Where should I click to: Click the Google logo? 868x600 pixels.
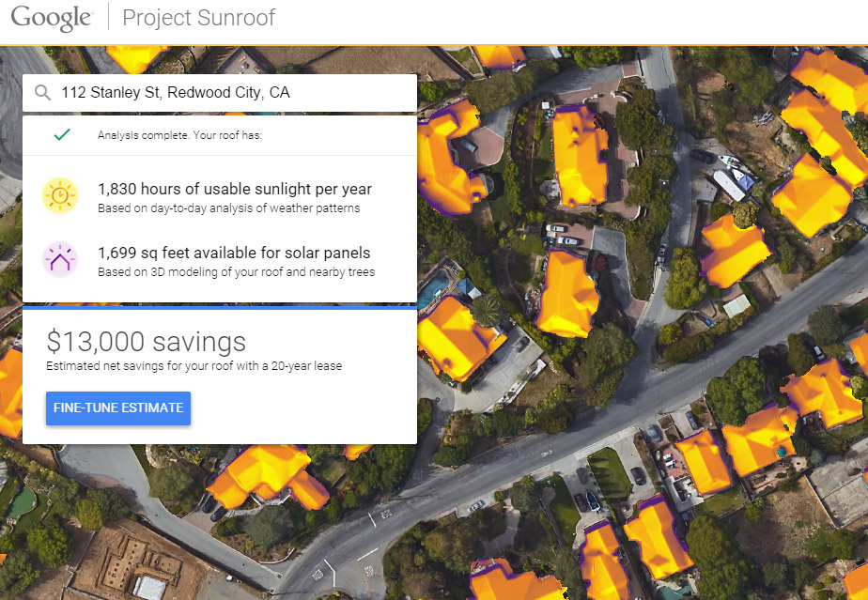tap(52, 18)
